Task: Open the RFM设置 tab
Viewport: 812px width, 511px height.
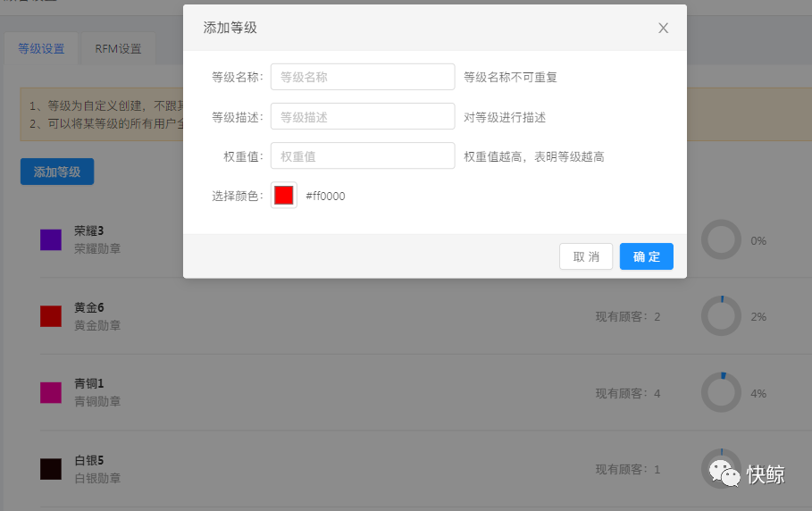Action: click(x=118, y=49)
